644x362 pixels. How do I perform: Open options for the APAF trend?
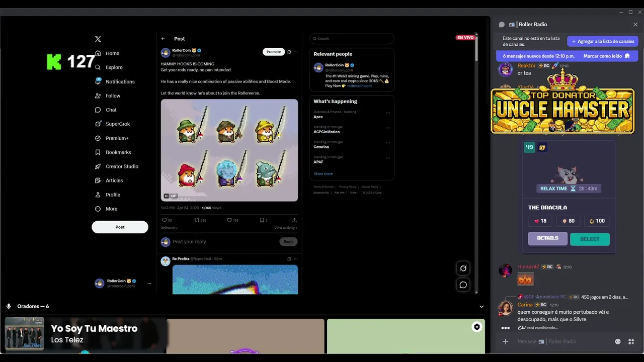point(388,158)
